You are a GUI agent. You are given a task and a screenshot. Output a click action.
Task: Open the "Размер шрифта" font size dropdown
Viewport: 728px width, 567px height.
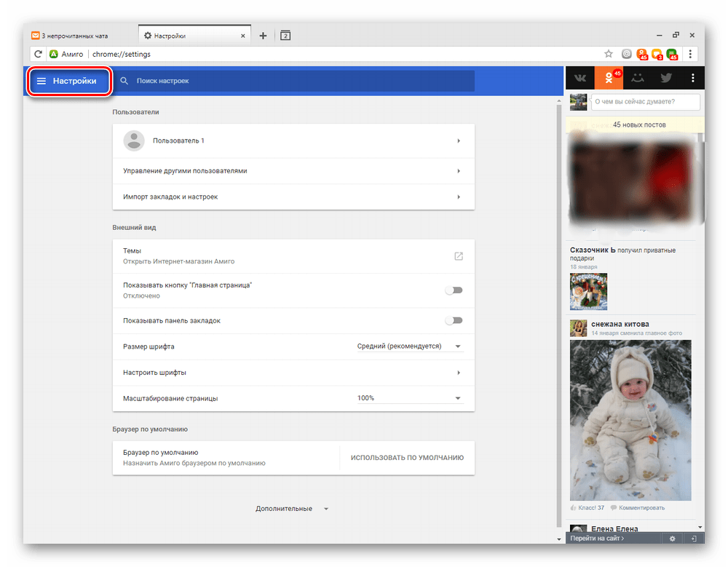click(409, 346)
